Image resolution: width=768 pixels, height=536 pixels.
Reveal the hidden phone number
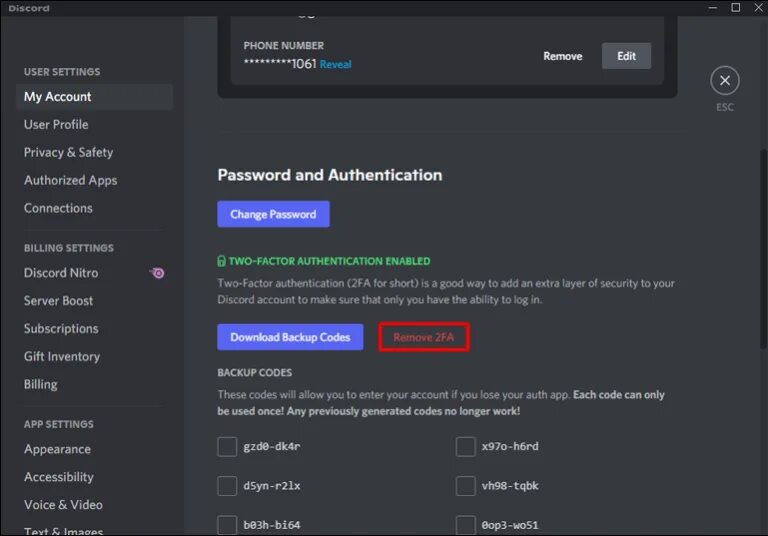(x=335, y=64)
